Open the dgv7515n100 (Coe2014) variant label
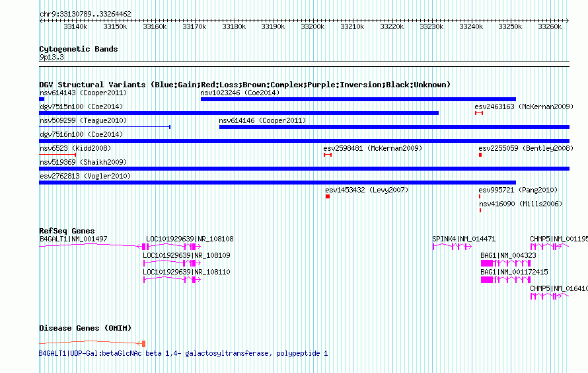The image size is (588, 373). click(x=81, y=106)
